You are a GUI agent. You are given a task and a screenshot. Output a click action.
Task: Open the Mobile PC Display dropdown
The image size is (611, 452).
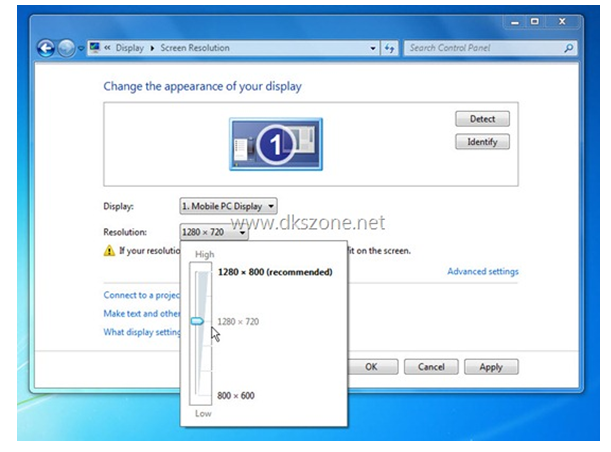228,206
